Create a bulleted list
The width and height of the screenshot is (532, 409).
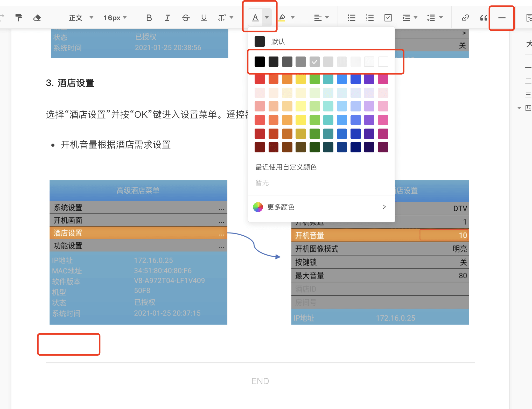coord(351,18)
